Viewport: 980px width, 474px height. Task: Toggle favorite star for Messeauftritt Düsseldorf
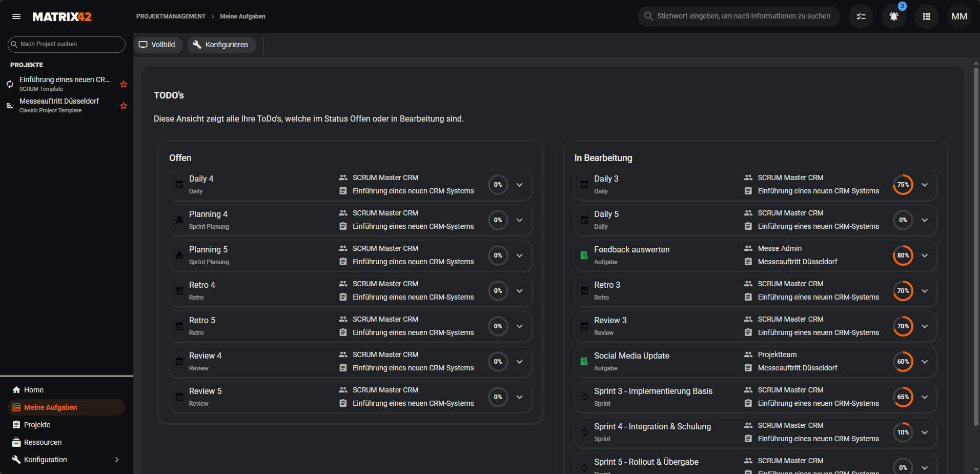[x=124, y=106]
